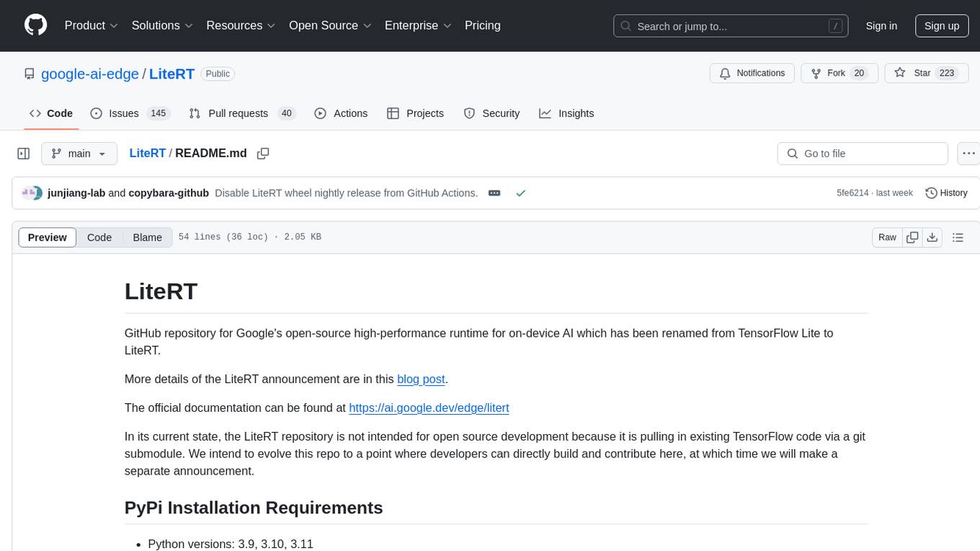This screenshot has width=980, height=551.
Task: Switch to the Issues tab
Action: tap(130, 113)
